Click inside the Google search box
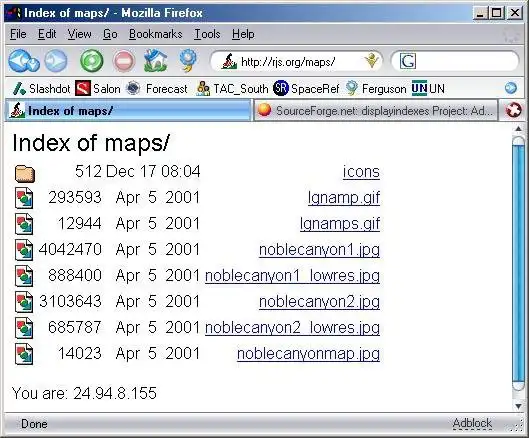The width and height of the screenshot is (529, 438). pos(466,61)
